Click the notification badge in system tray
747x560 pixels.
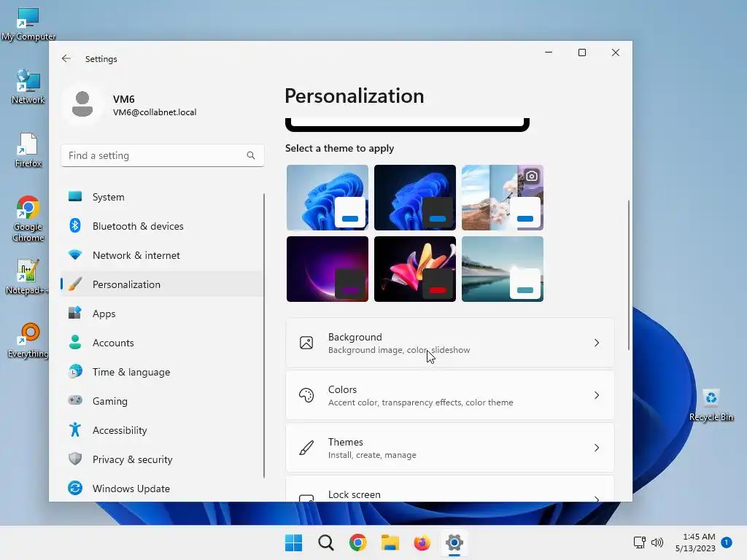[727, 542]
